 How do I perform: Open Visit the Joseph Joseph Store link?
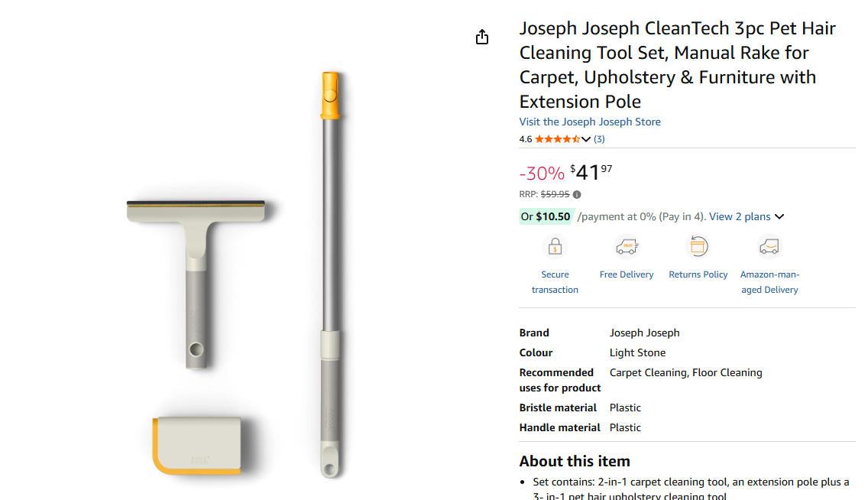click(590, 122)
